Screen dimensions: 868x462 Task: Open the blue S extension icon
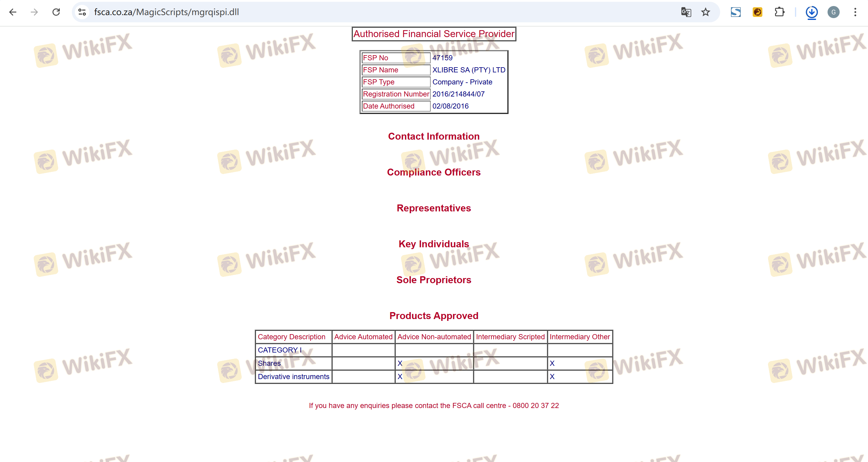736,12
